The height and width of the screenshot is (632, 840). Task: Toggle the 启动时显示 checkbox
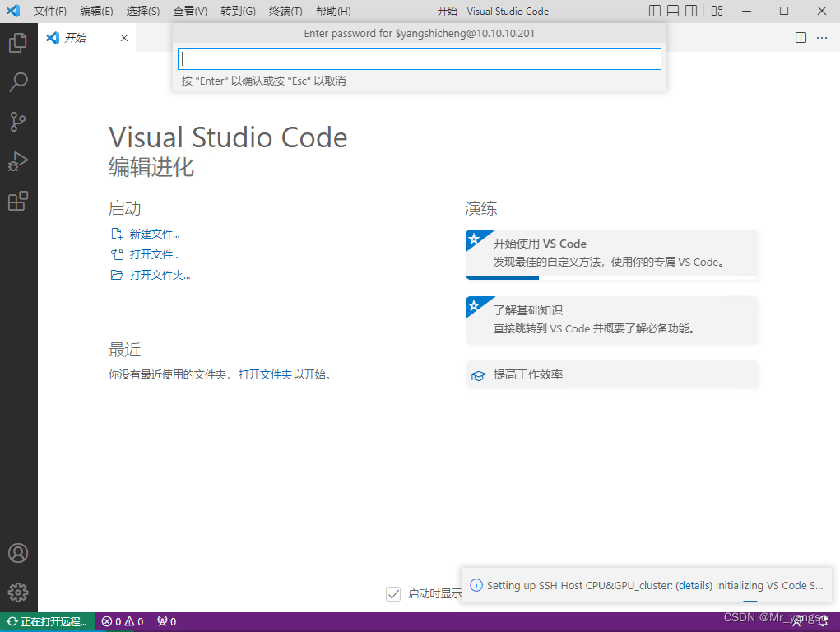[393, 593]
